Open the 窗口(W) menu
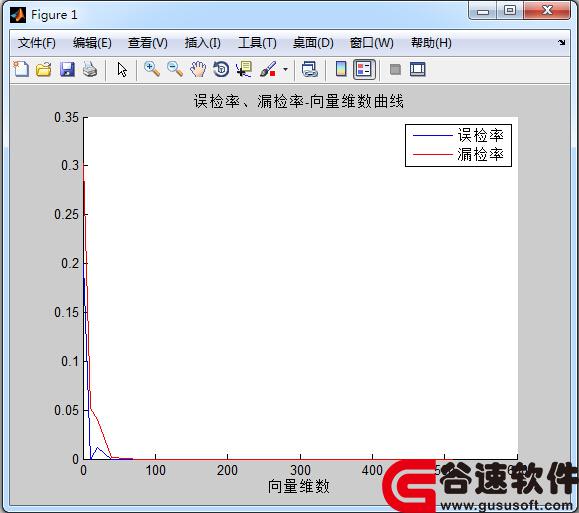Screen dimensions: 579x513 (371, 43)
